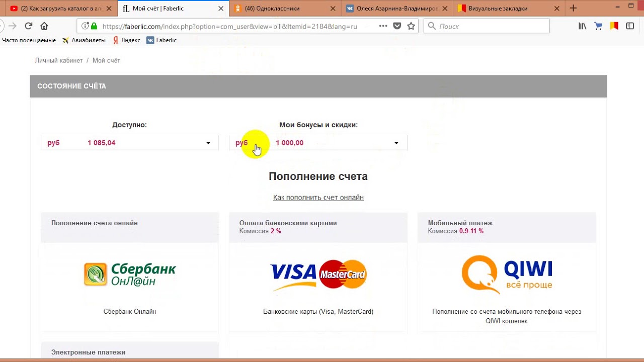Click the 'Сбербанк Онлайн' caption text
Viewport: 644px width, 362px height.
[130, 312]
